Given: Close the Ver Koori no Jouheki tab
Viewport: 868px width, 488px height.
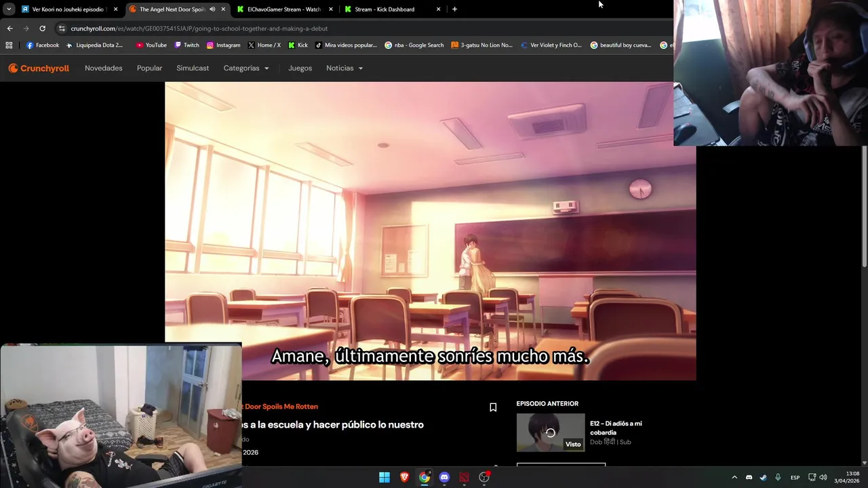Looking at the screenshot, I should click(116, 9).
